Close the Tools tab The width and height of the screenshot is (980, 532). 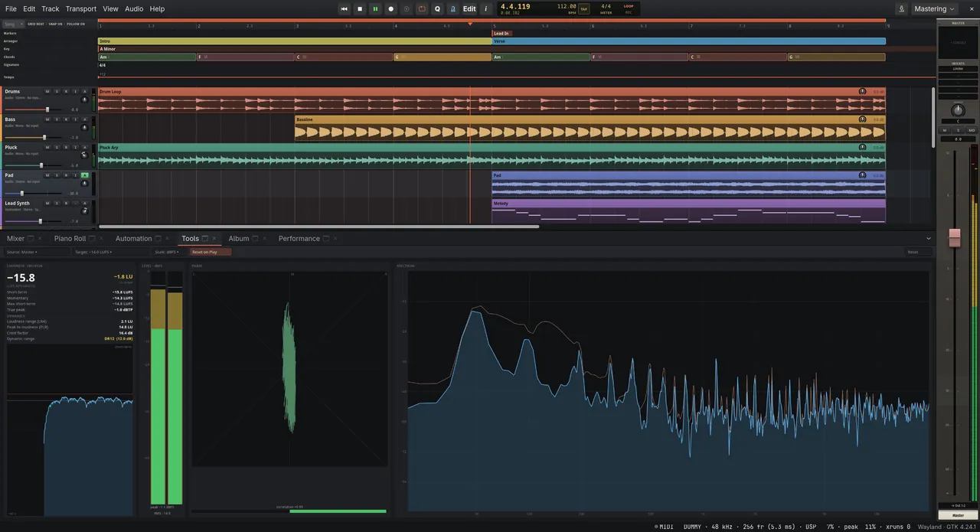[214, 239]
